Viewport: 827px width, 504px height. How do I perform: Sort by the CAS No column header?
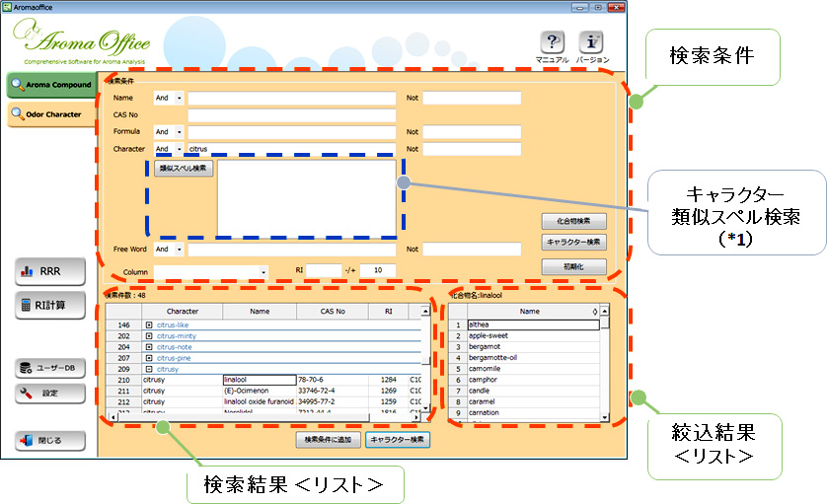coord(333,312)
